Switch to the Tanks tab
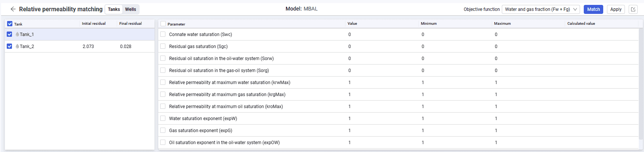 click(x=114, y=9)
